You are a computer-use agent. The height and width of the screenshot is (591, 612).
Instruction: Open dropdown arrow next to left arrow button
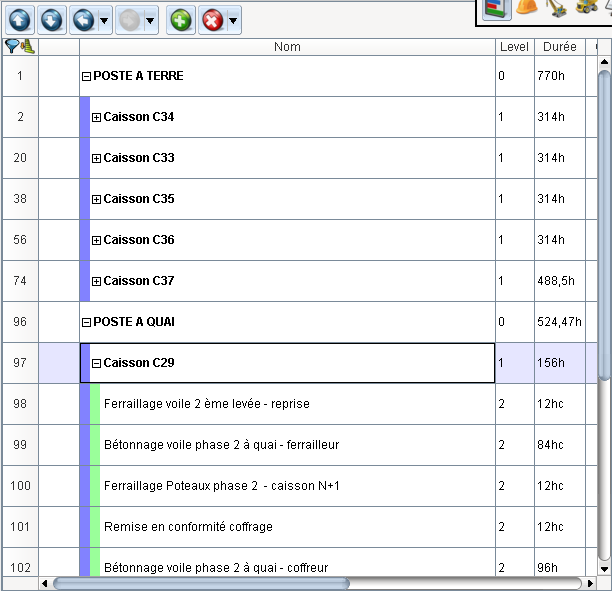(105, 20)
